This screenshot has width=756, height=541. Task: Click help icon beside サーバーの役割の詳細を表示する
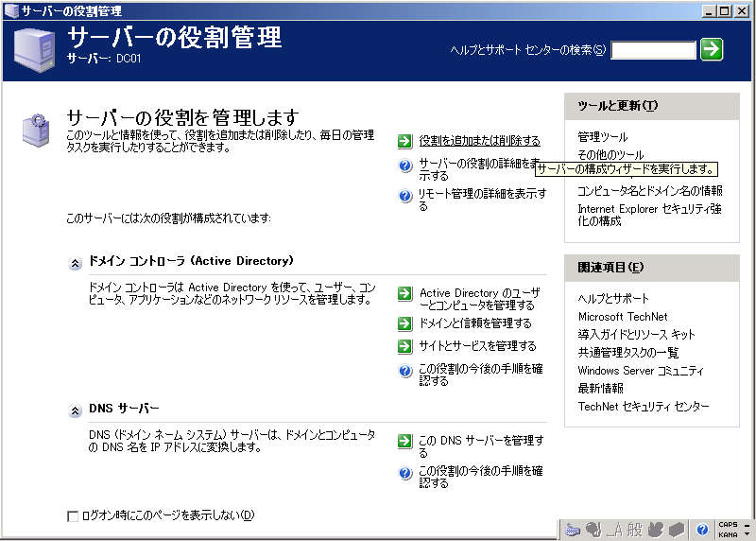coord(404,165)
